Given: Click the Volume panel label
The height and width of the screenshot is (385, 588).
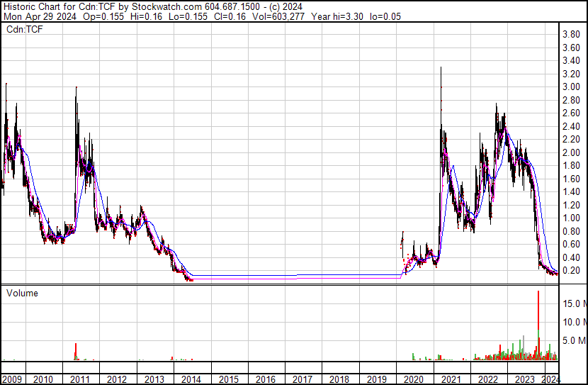Looking at the screenshot, I should point(22,293).
